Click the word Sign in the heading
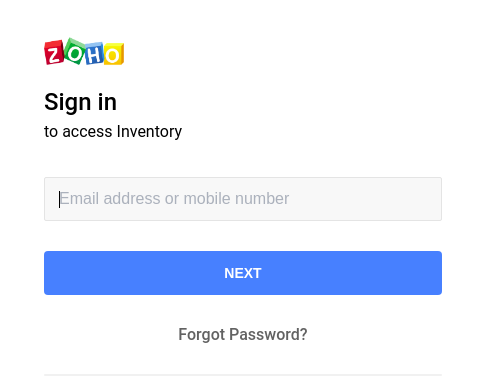The image size is (487, 378). (x=68, y=102)
